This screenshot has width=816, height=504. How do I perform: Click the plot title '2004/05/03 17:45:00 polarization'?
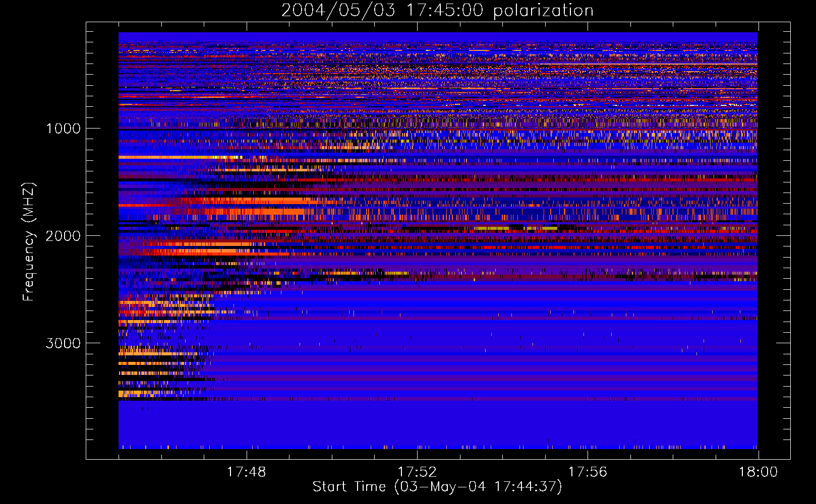(437, 10)
